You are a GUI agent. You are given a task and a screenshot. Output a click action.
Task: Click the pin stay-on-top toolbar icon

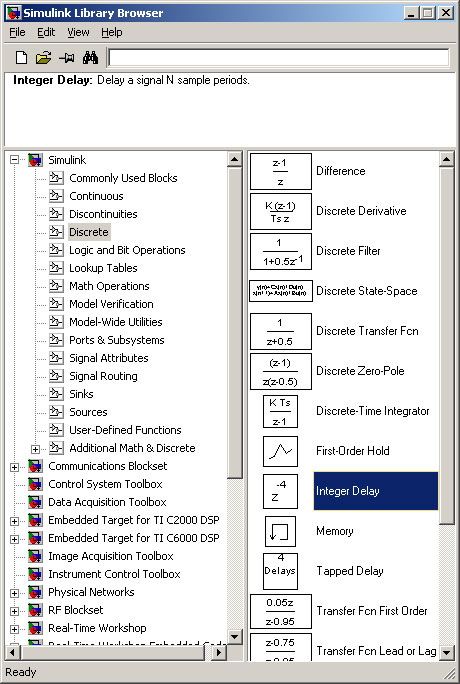(67, 58)
